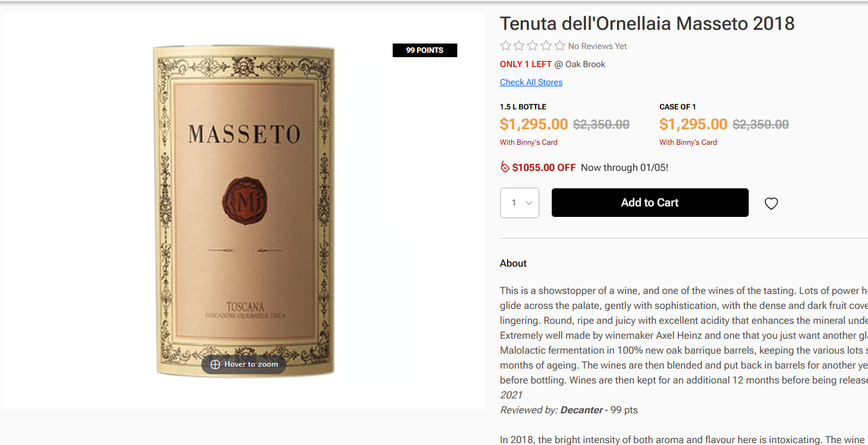The width and height of the screenshot is (868, 445).
Task: Open the quantity dropdown
Action: (x=519, y=203)
